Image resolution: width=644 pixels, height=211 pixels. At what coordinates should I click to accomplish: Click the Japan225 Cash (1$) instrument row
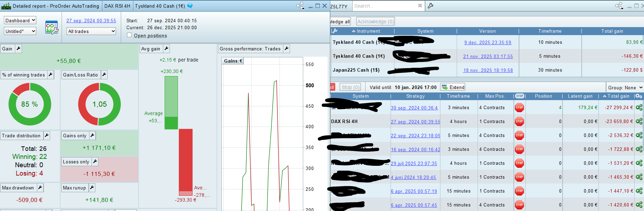(487, 70)
